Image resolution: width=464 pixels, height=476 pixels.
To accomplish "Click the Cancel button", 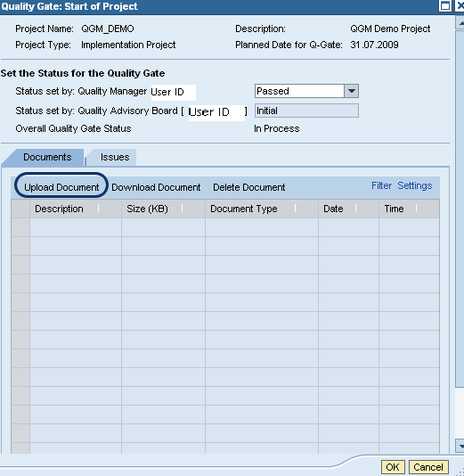I will pyautogui.click(x=428, y=467).
